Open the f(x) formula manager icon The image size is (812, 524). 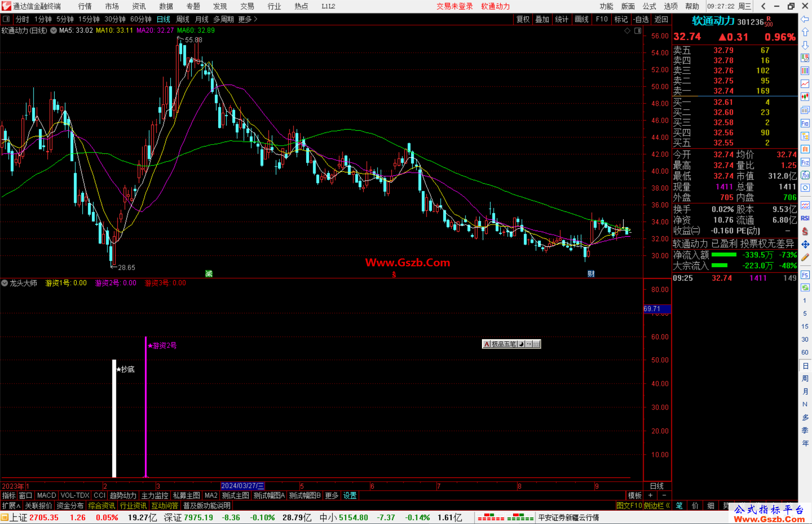tap(805, 175)
